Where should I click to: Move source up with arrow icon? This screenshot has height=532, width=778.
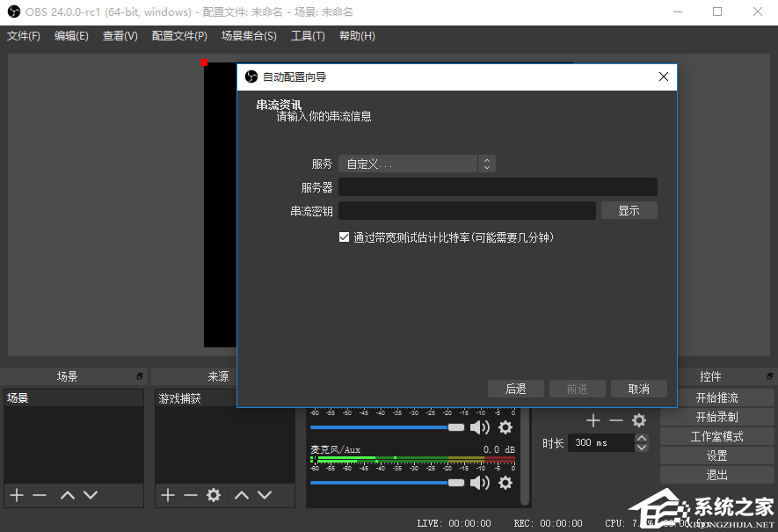[x=242, y=495]
